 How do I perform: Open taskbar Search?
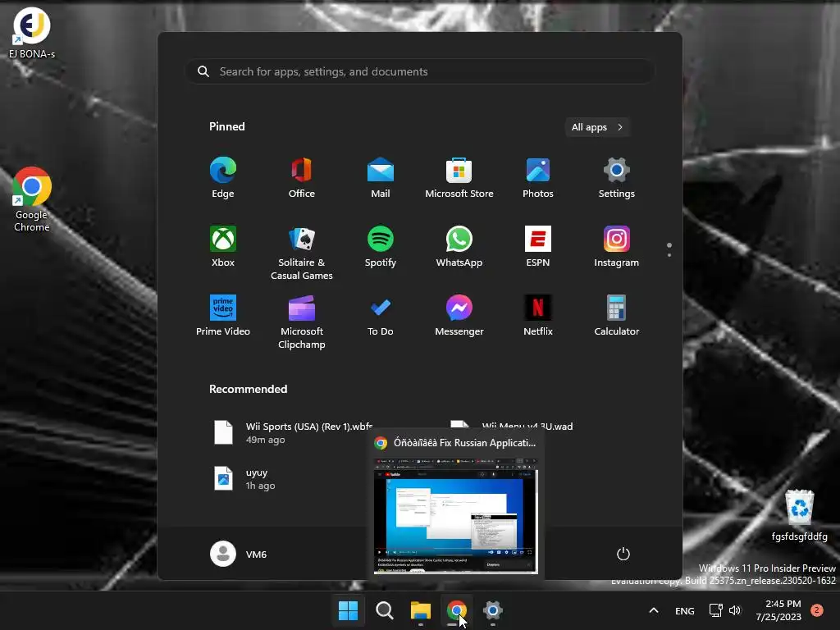tap(384, 610)
